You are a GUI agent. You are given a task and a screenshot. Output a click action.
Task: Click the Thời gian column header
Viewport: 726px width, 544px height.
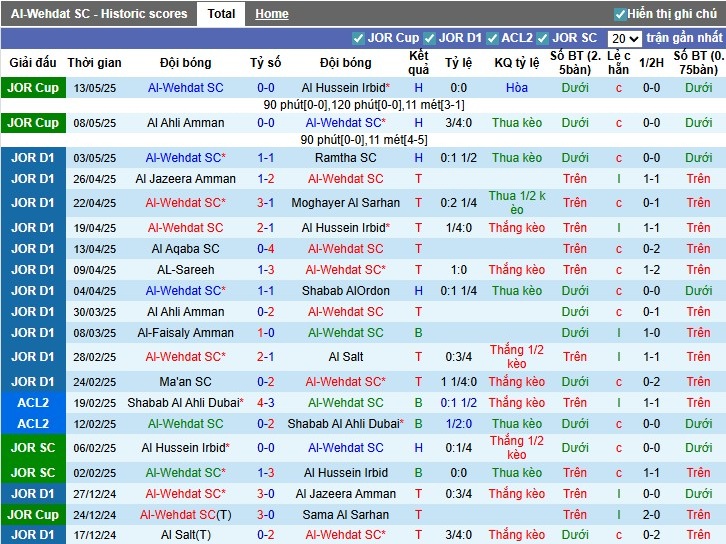94,63
